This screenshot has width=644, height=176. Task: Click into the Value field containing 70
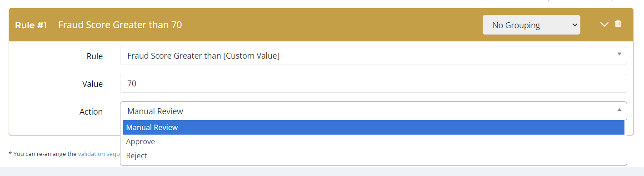(x=373, y=83)
